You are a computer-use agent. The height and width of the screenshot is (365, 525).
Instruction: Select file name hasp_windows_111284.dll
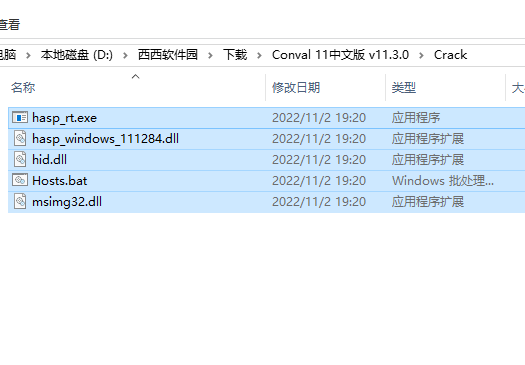(x=105, y=139)
